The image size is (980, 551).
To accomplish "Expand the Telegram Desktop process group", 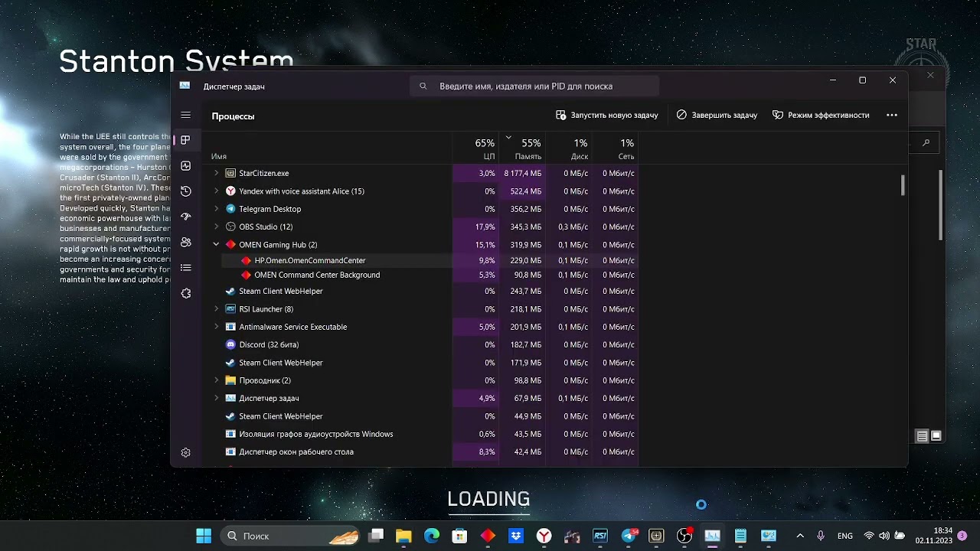I will pyautogui.click(x=216, y=209).
